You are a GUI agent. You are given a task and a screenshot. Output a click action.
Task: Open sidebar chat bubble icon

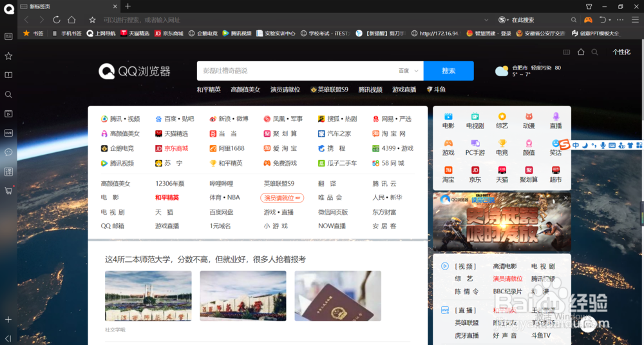click(x=8, y=152)
